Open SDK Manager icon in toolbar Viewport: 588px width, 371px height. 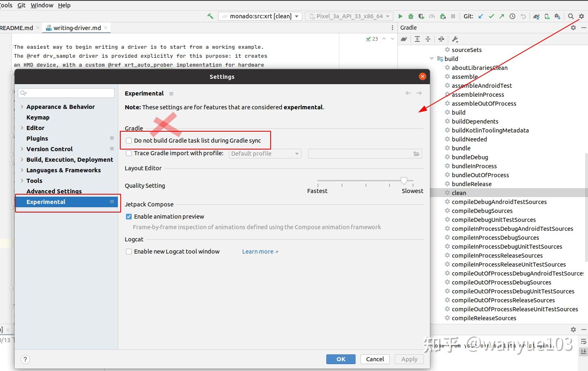(558, 16)
